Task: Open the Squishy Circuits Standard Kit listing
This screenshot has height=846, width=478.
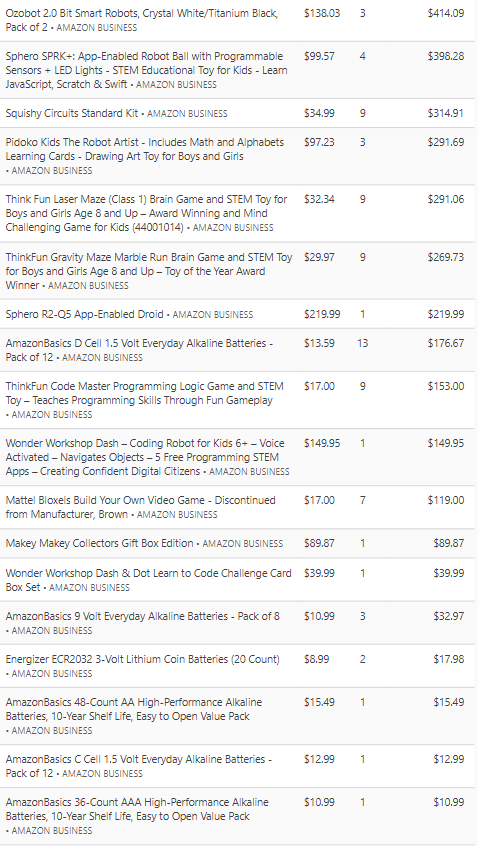Action: coord(72,113)
